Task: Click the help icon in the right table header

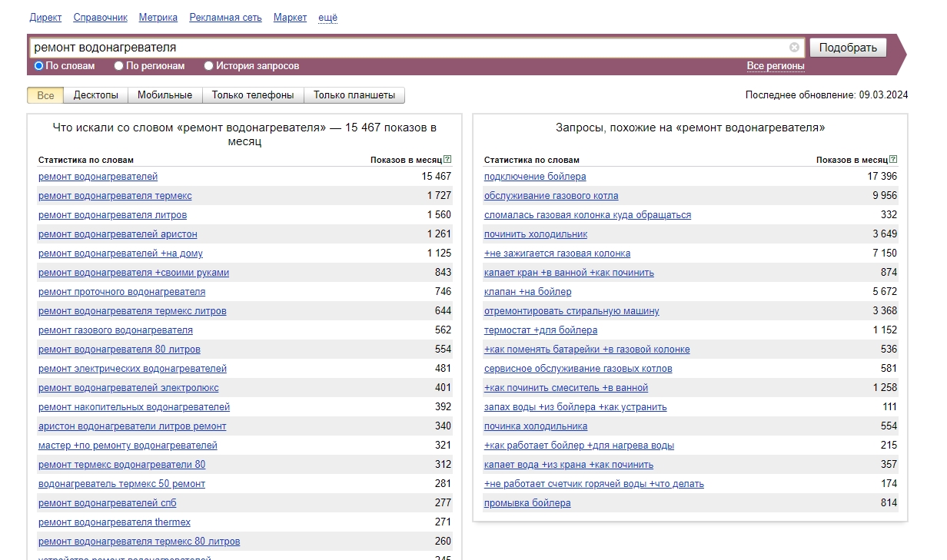Action: pyautogui.click(x=893, y=160)
